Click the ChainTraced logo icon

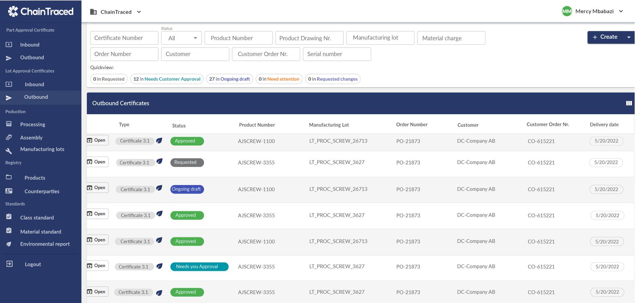tap(13, 11)
